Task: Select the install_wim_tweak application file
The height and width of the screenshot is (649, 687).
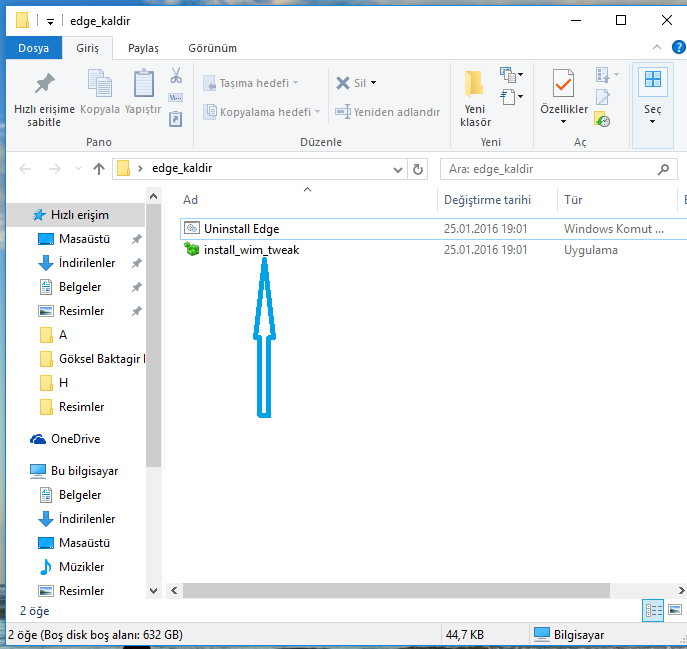Action: [x=251, y=250]
